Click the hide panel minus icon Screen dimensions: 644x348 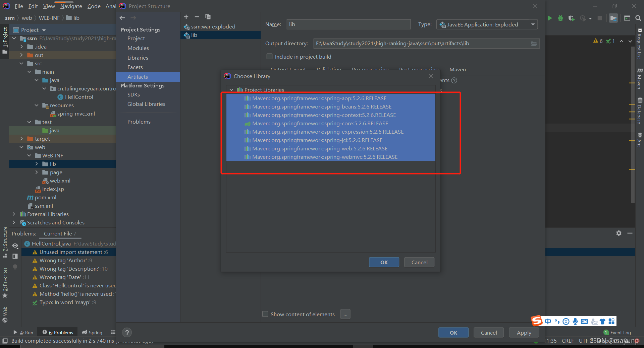pyautogui.click(x=630, y=233)
